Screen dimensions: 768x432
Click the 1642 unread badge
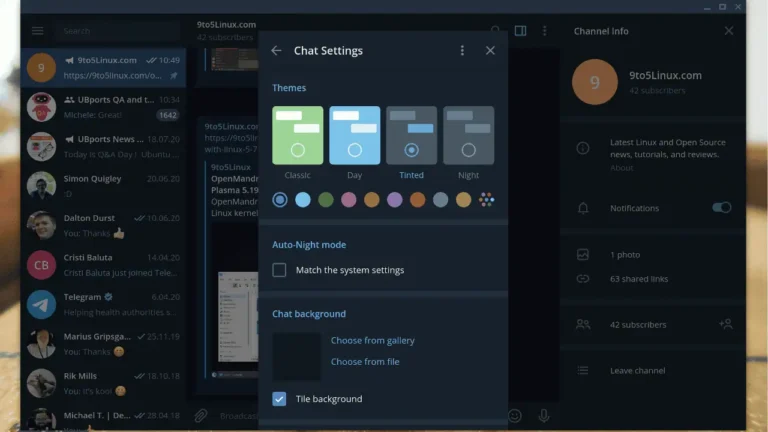pyautogui.click(x=168, y=115)
